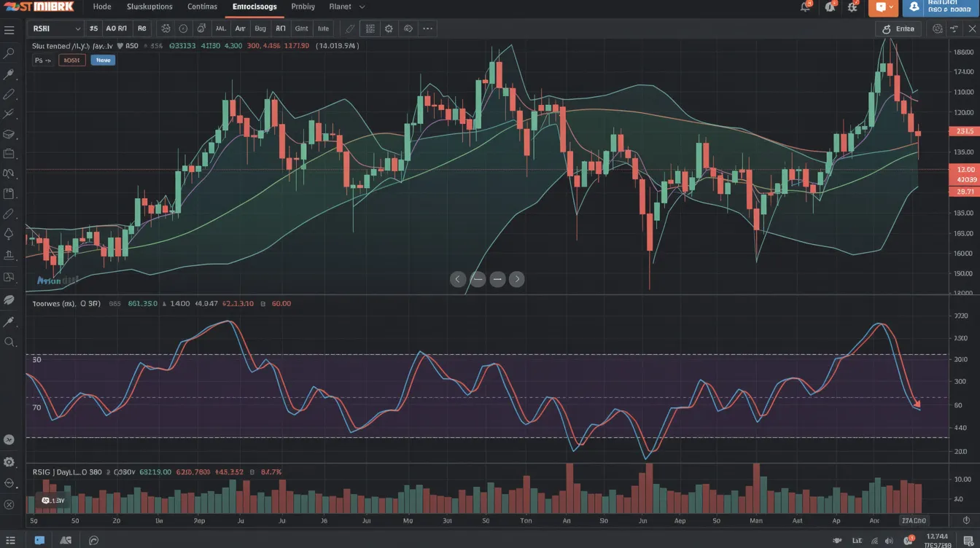Click the camera snapshot icon near Entice

pos(937,28)
